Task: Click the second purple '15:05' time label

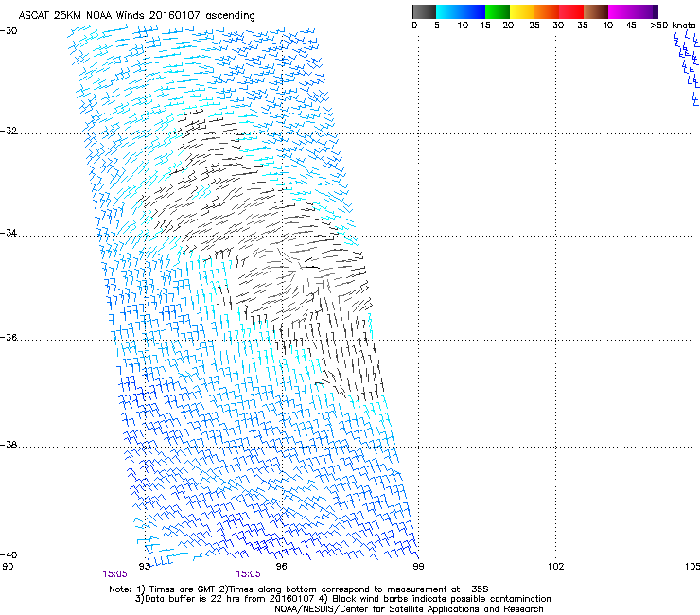Action: pos(248,574)
